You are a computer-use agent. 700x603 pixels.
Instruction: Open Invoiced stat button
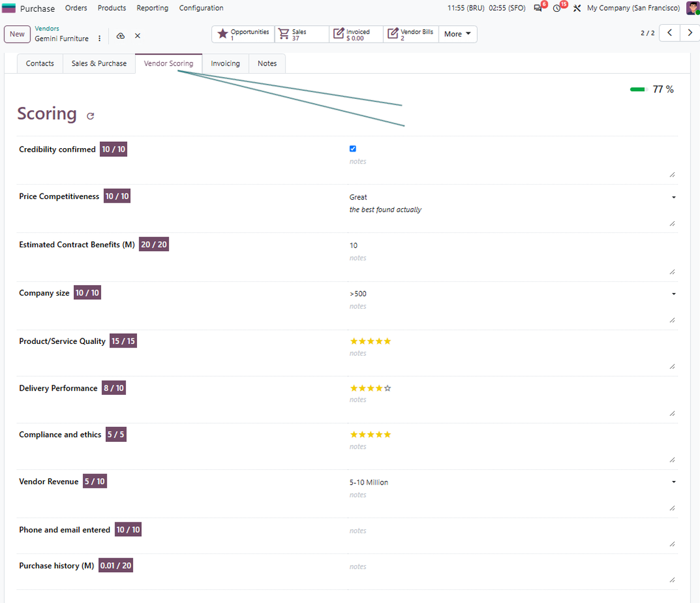356,34
